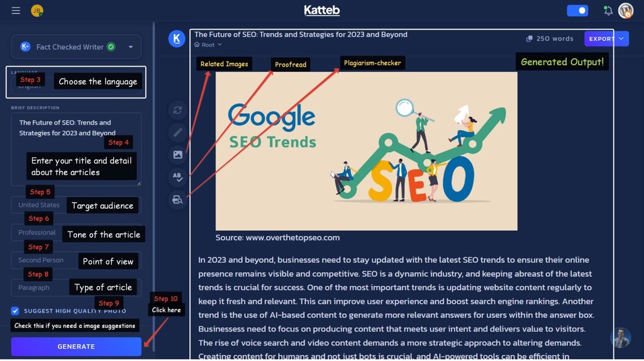Open the Paragraph article type field
Viewport: 644px width, 361px height.
click(x=76, y=287)
